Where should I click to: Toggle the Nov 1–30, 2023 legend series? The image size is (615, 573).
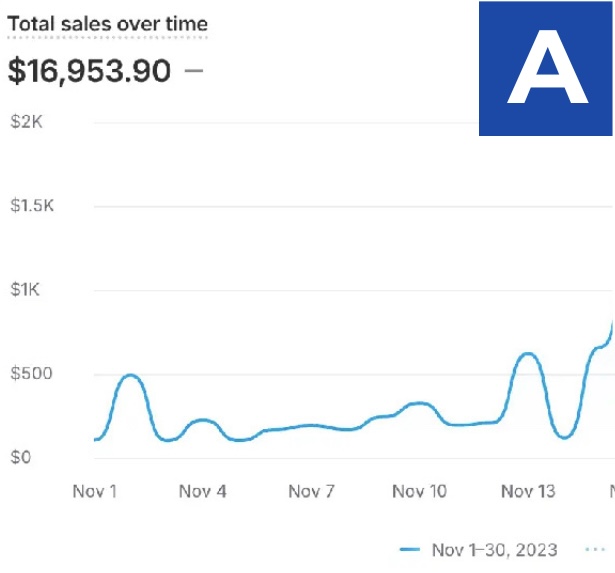click(x=495, y=550)
